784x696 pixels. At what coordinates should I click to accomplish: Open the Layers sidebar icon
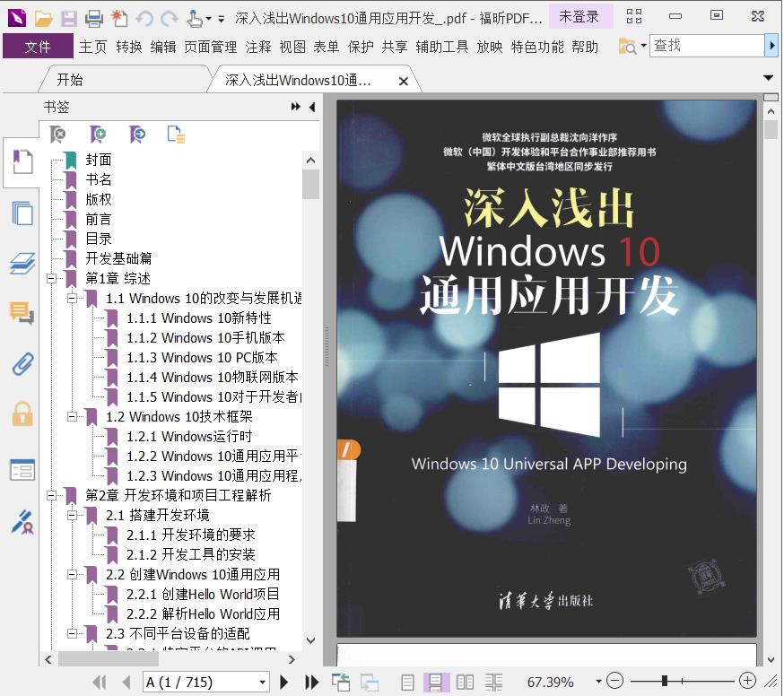click(x=22, y=263)
